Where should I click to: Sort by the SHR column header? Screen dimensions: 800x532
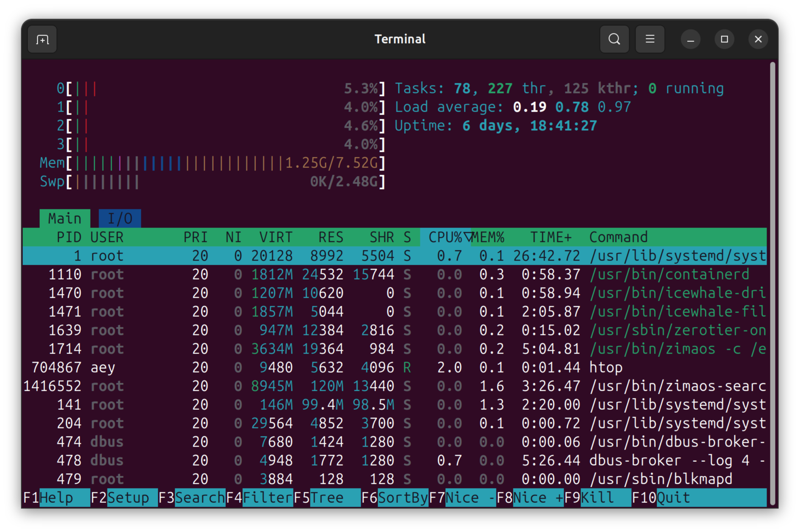(x=381, y=237)
